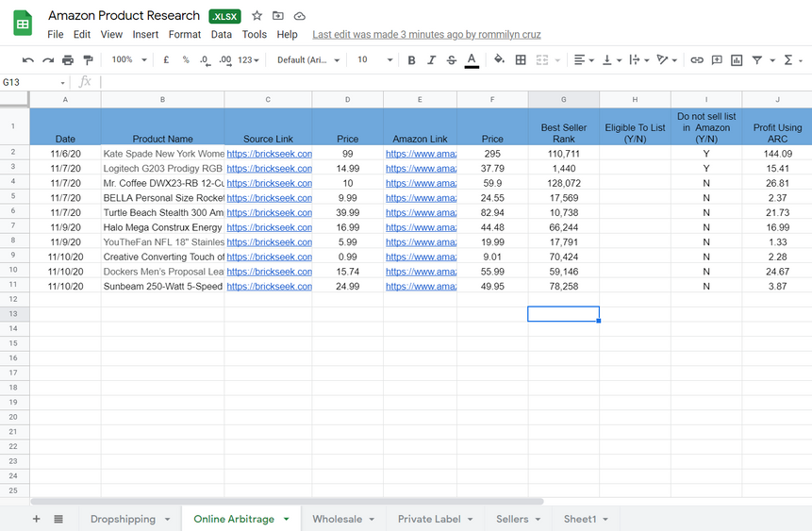The image size is (812, 531).
Task: Open the text color picker
Action: coord(472,60)
